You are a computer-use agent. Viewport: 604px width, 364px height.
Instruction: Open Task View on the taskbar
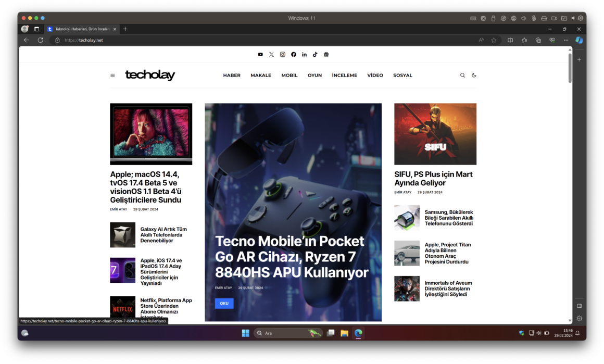331,333
